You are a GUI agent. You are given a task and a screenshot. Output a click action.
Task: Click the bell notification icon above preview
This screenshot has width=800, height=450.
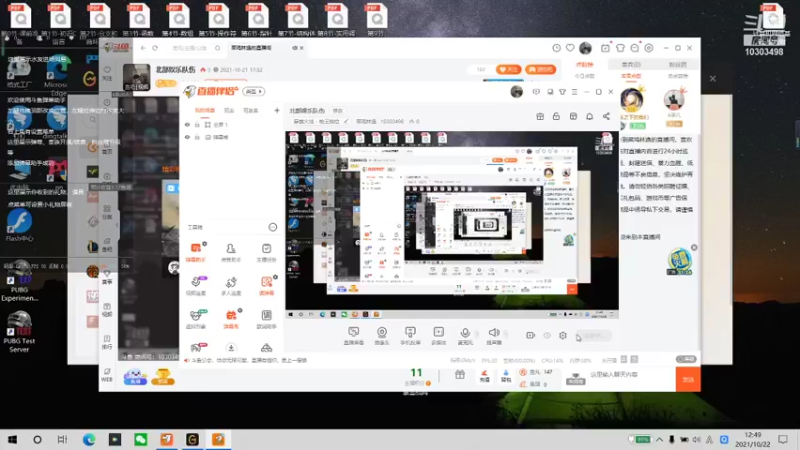[589, 116]
